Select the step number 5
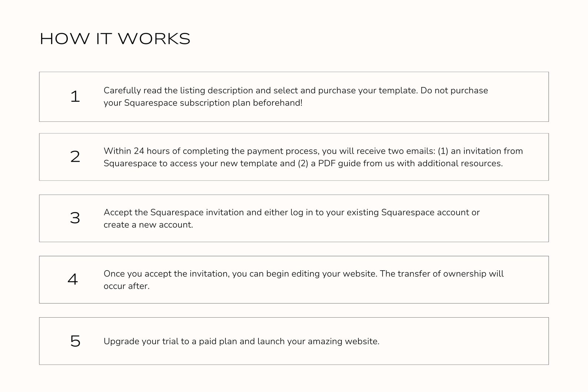 point(75,341)
